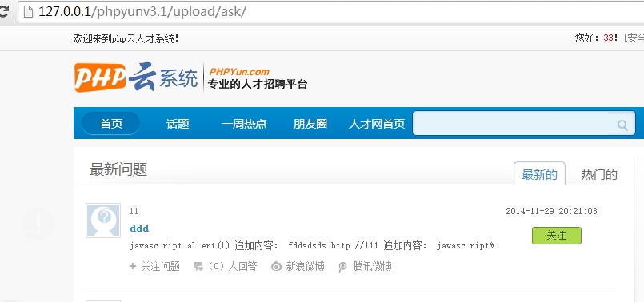Switch to the 热门的 tab
644x302 pixels.
(x=599, y=175)
